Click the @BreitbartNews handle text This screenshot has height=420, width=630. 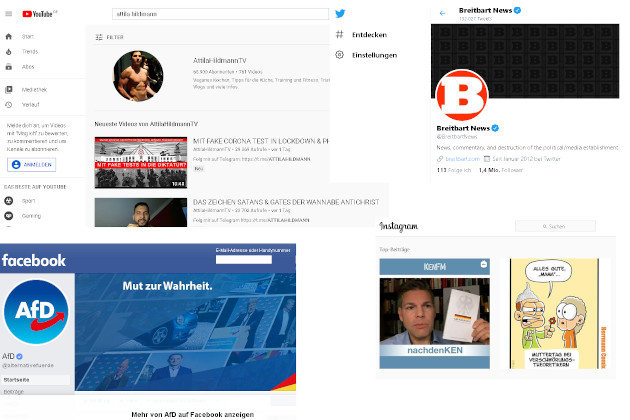pyautogui.click(x=457, y=137)
